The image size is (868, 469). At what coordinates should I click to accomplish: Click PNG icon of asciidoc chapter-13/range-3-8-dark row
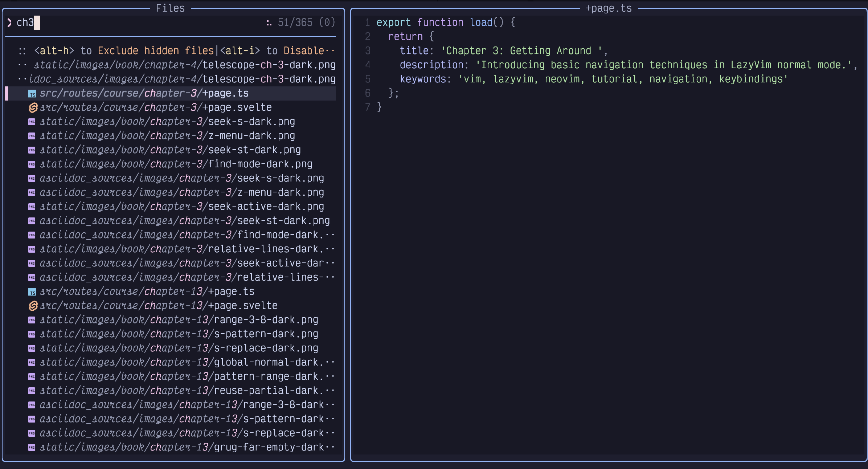tap(32, 405)
